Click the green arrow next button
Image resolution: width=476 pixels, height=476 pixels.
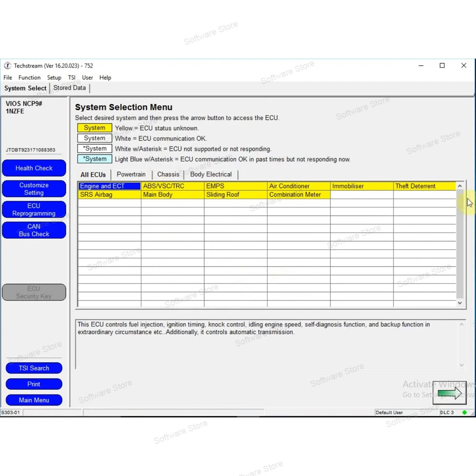point(449,393)
